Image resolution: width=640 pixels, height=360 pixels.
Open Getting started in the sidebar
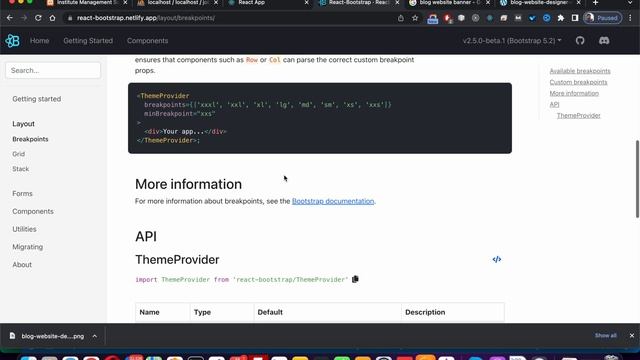click(x=36, y=99)
